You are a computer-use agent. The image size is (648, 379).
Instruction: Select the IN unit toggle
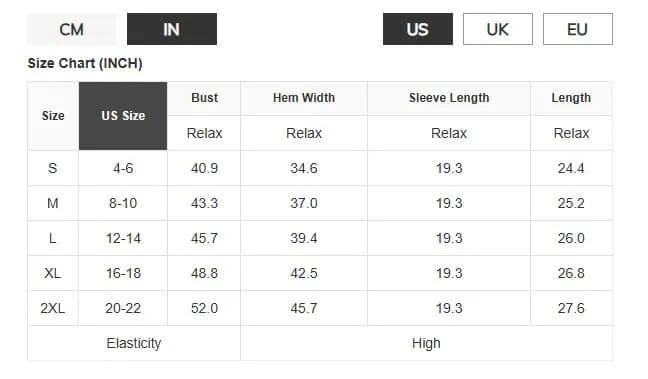click(172, 29)
